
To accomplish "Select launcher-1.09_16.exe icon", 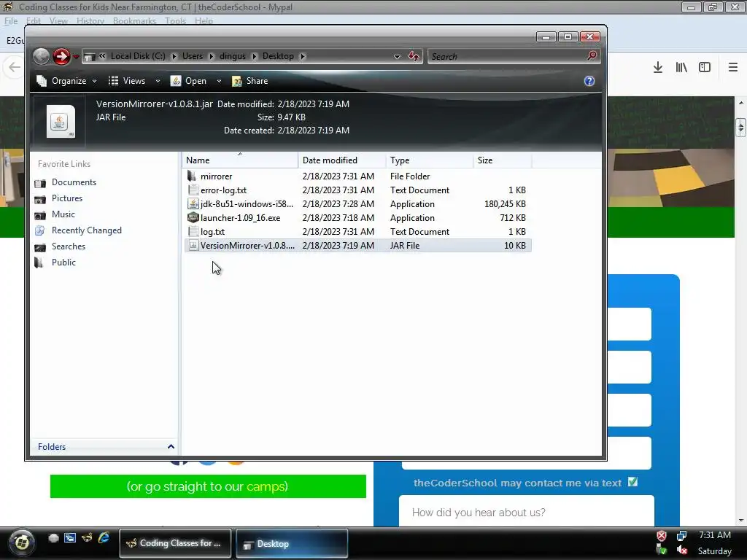I will coord(193,217).
